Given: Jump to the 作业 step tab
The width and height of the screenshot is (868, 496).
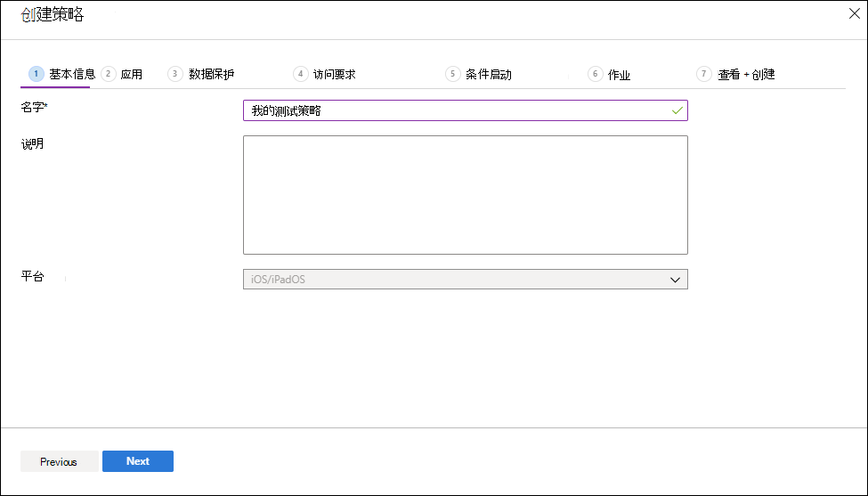Looking at the screenshot, I should (x=609, y=74).
